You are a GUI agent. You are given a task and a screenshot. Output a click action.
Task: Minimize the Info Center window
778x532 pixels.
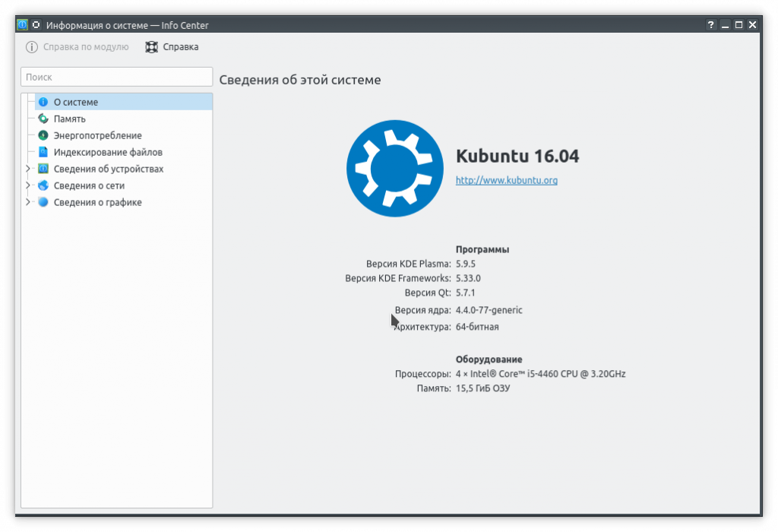pyautogui.click(x=725, y=25)
